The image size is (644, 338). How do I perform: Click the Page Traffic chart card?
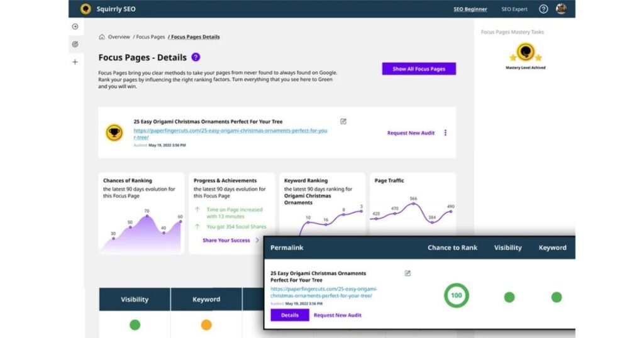pyautogui.click(x=413, y=204)
